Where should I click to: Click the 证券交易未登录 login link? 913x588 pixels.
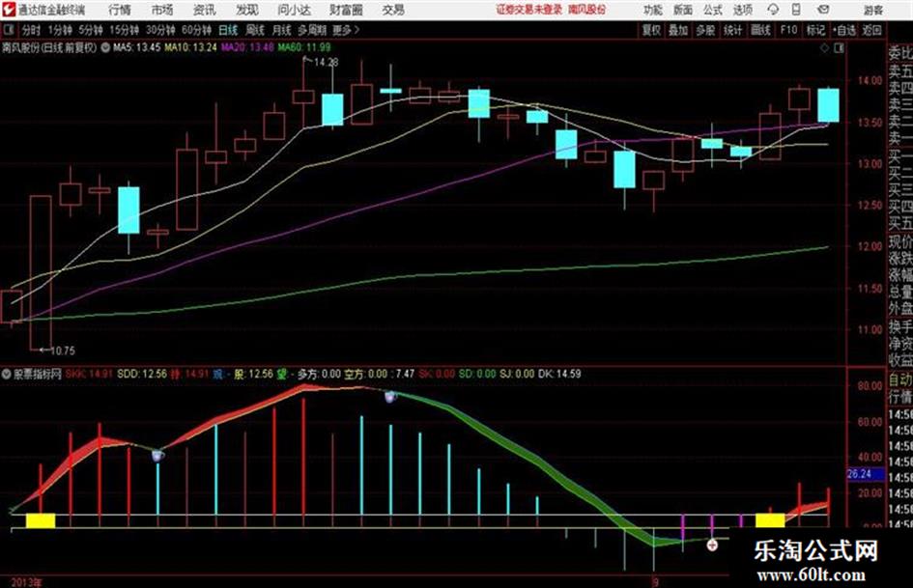tap(529, 10)
